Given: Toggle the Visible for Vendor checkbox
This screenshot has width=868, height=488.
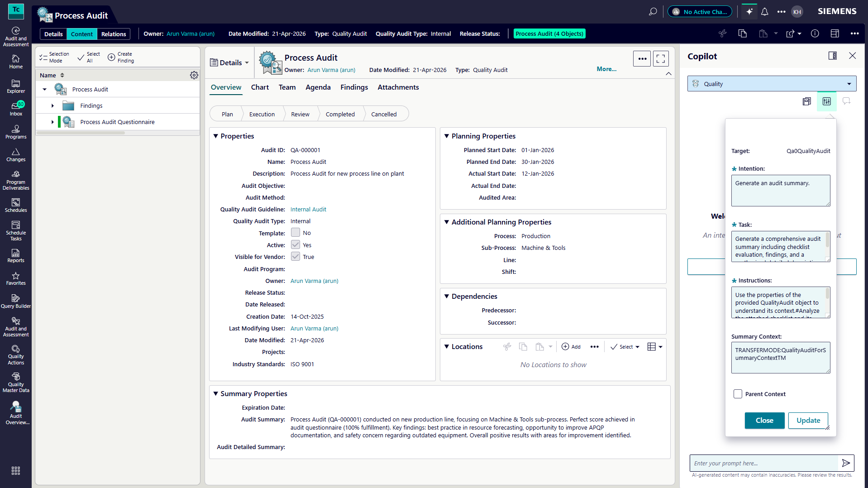Looking at the screenshot, I should [296, 256].
